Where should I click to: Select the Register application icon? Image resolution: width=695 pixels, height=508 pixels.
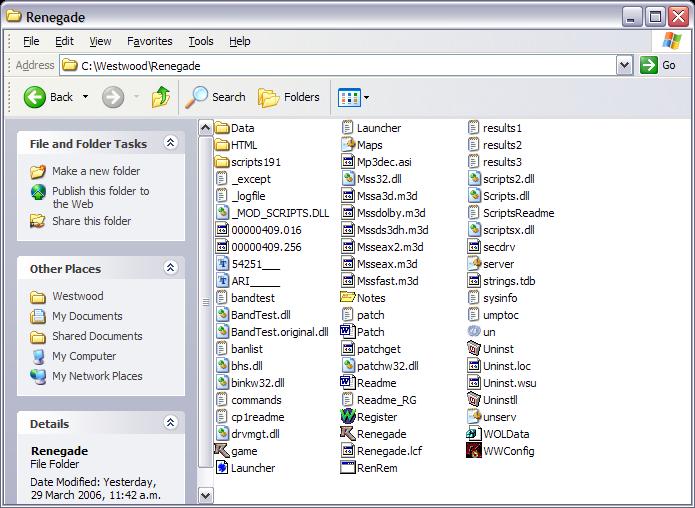pyautogui.click(x=348, y=417)
